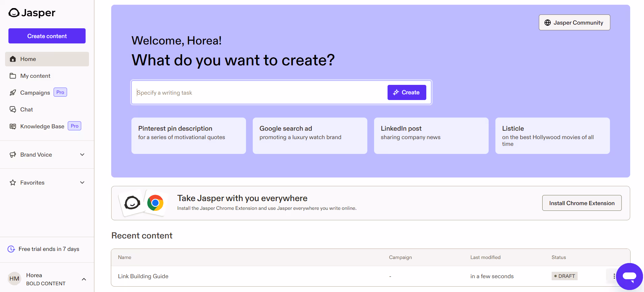Click the three-dot menu for Link Building Guide
644x292 pixels.
tap(614, 276)
